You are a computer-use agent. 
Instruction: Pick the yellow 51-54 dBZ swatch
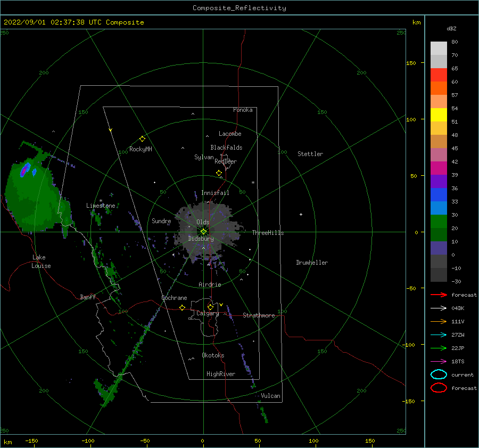[x=439, y=115]
